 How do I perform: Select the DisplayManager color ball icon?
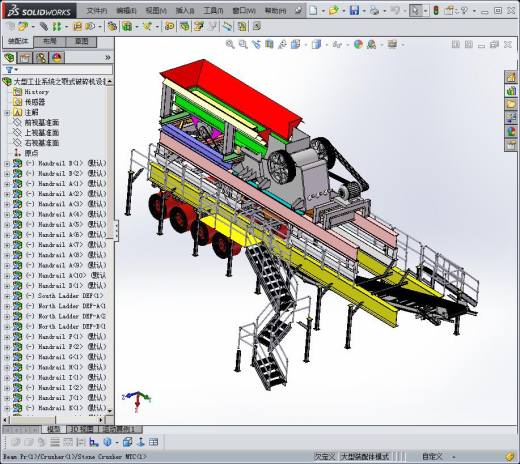[x=57, y=58]
